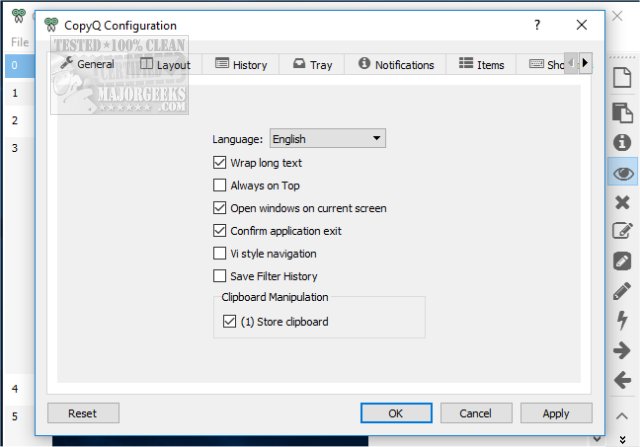Click the Apply button

point(556,413)
